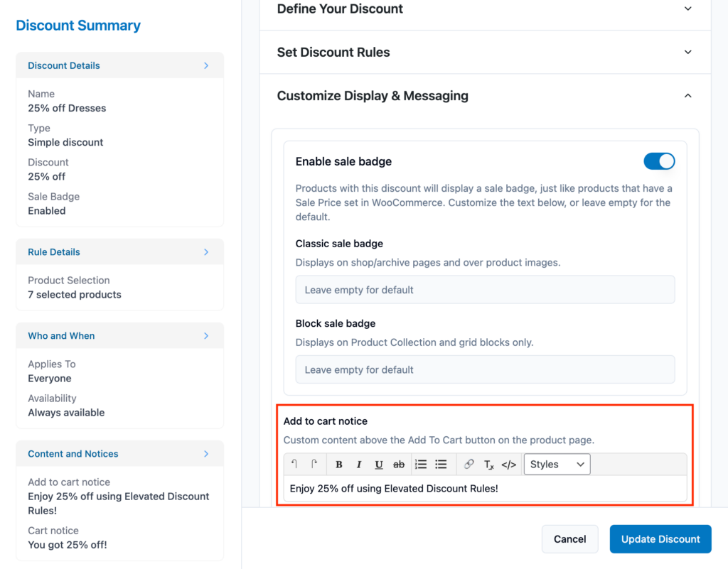Click the Rule Details summary heading

point(54,251)
